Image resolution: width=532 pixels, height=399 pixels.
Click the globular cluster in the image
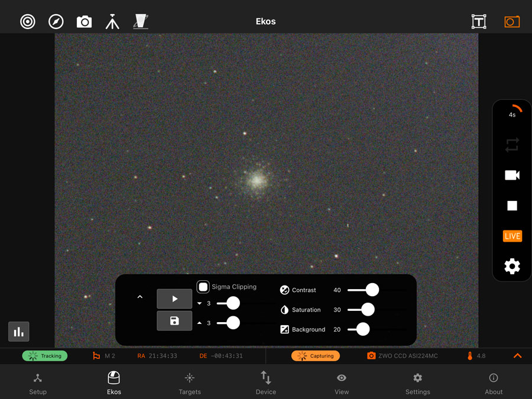point(257,180)
